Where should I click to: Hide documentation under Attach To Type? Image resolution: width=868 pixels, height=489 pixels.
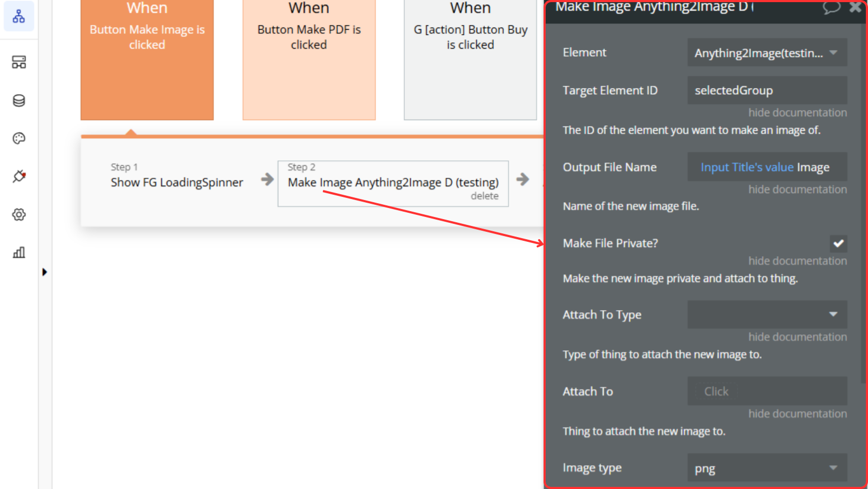pyautogui.click(x=798, y=337)
